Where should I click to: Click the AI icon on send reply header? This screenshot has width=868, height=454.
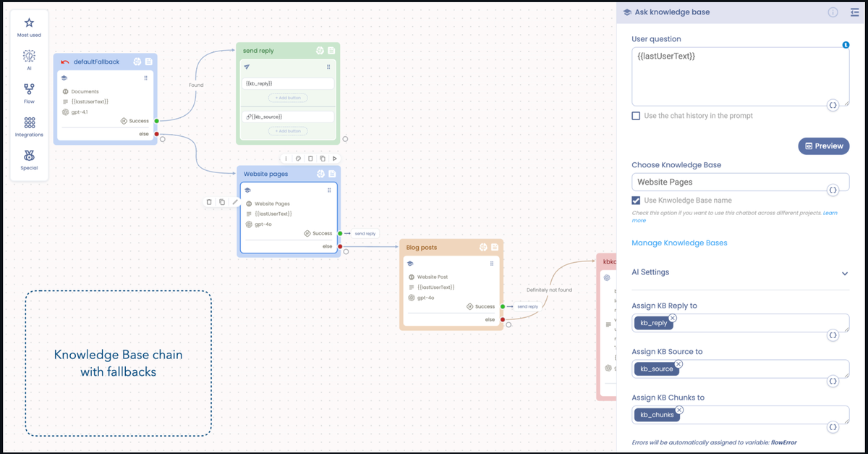[x=320, y=51]
